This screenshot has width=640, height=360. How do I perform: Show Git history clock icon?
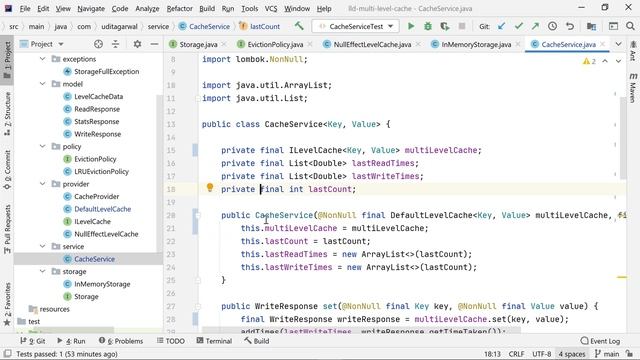(552, 26)
